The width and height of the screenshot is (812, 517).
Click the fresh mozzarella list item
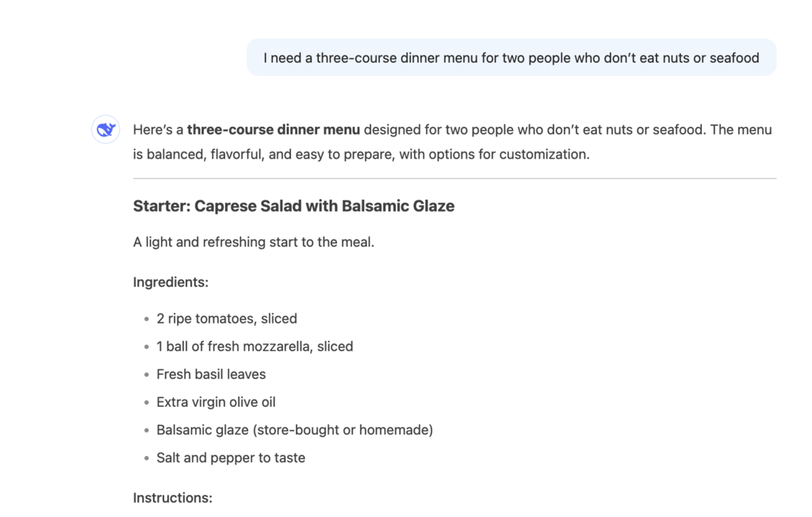pos(255,347)
